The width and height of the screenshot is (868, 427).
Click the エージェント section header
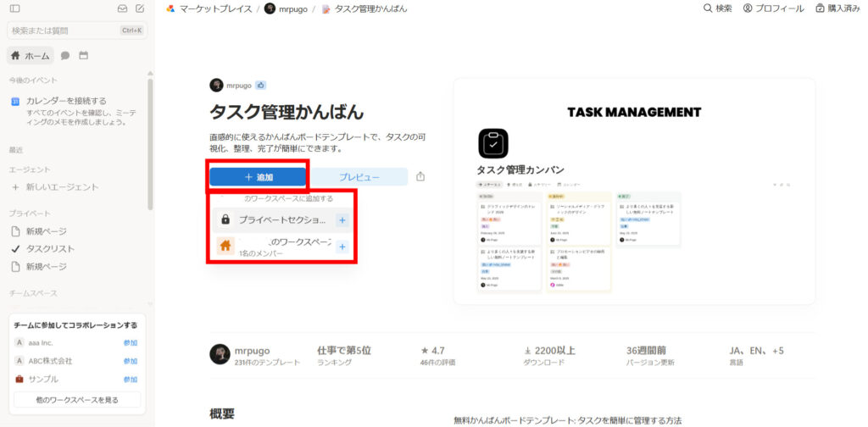pos(30,169)
